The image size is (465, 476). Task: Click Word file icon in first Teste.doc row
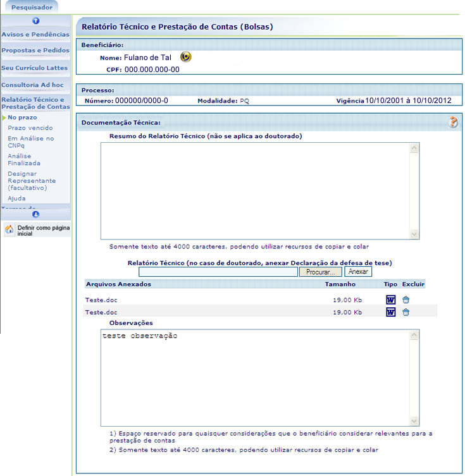390,300
